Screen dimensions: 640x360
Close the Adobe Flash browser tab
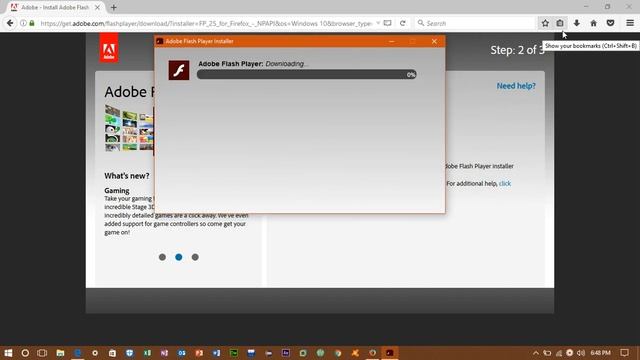tap(97, 7)
